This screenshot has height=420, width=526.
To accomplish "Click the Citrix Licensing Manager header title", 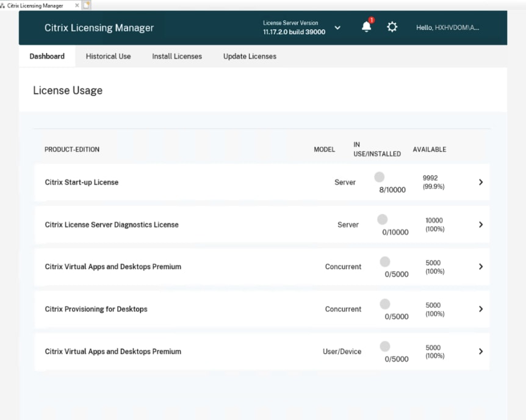I will 99,27.
